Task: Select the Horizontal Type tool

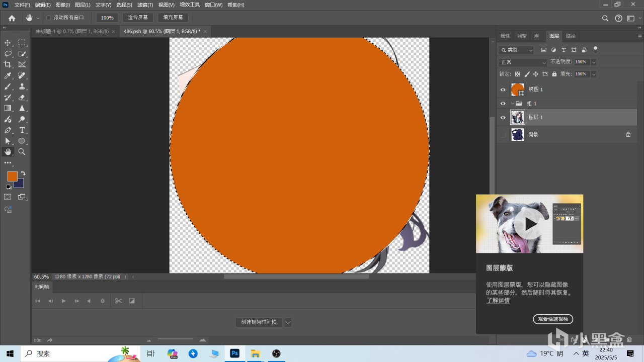Action: tap(22, 130)
